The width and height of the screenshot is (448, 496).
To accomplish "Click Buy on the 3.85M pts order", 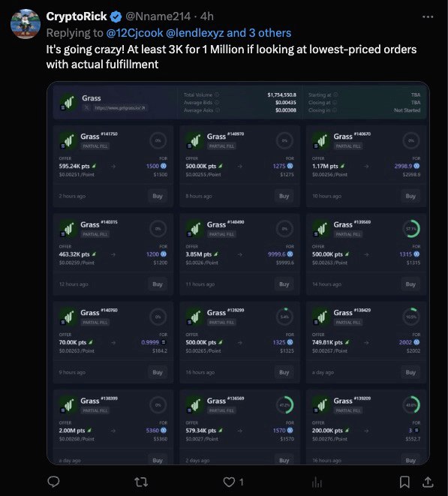I will [284, 284].
